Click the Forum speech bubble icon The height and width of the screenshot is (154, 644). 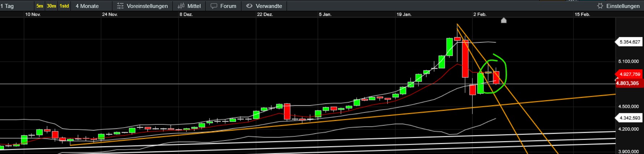(214, 6)
